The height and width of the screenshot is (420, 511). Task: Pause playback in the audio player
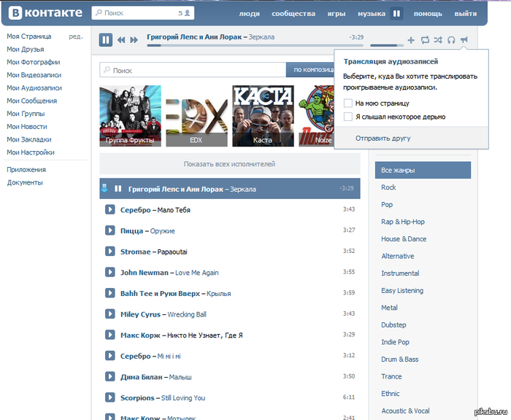point(106,40)
